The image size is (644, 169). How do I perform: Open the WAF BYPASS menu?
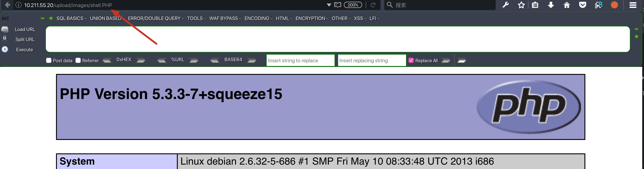(225, 18)
